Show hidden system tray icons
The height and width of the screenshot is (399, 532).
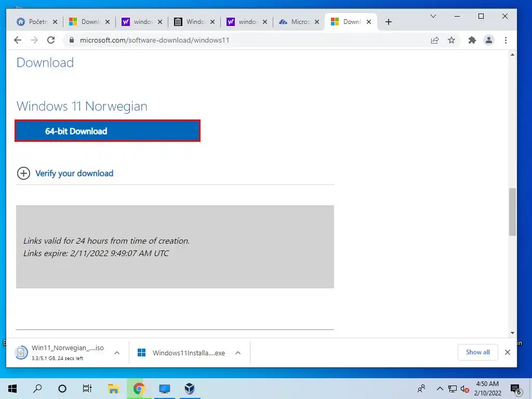tap(440, 389)
